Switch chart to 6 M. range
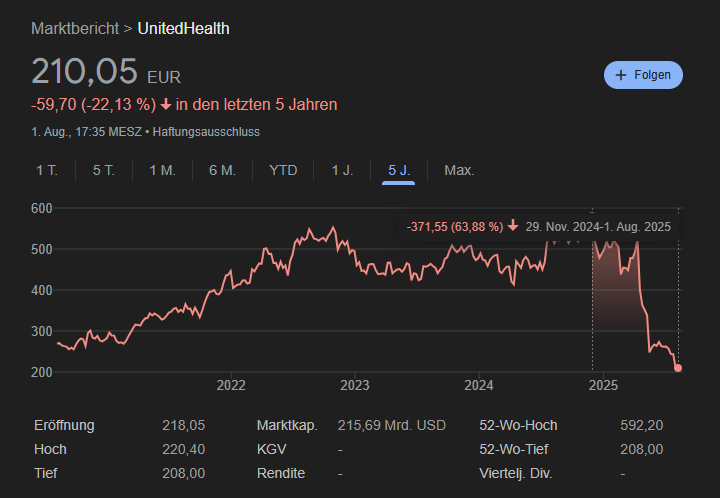720x498 pixels. (222, 170)
